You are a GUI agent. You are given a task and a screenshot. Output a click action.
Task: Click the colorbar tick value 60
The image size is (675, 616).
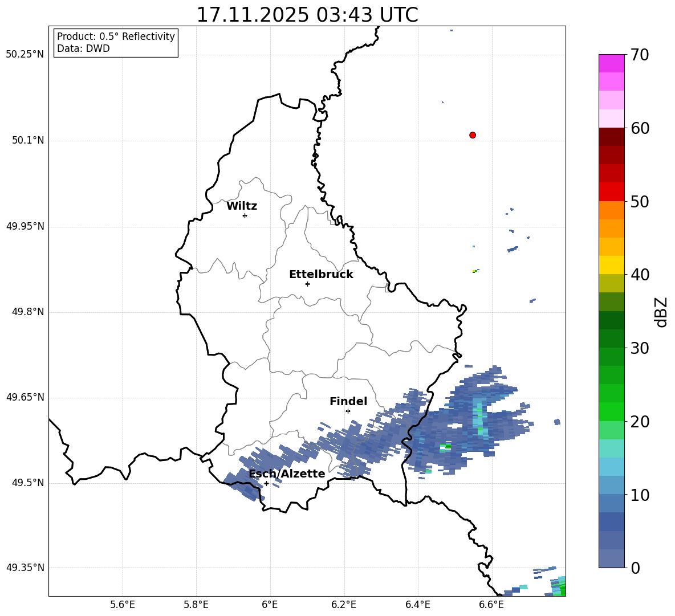click(x=640, y=128)
